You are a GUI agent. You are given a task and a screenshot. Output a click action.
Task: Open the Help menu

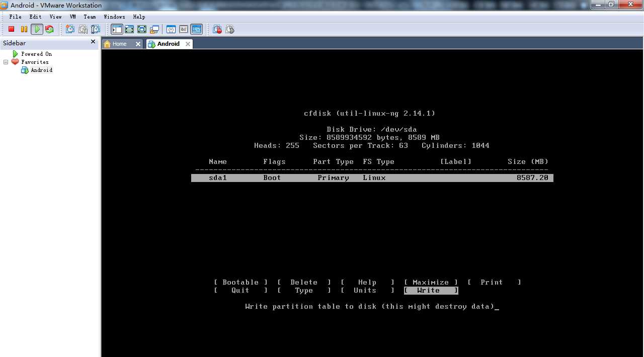(139, 17)
